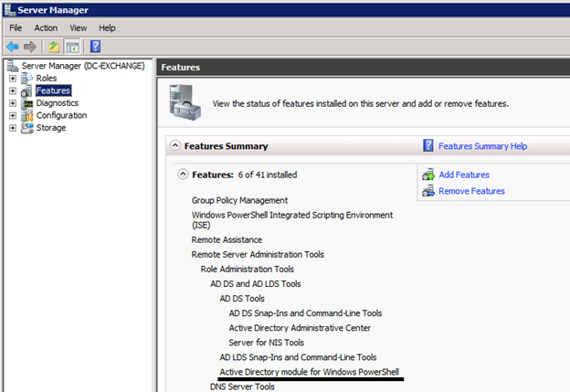Click AD DS Snap-Ins and Command-Line Tools

[x=305, y=313]
